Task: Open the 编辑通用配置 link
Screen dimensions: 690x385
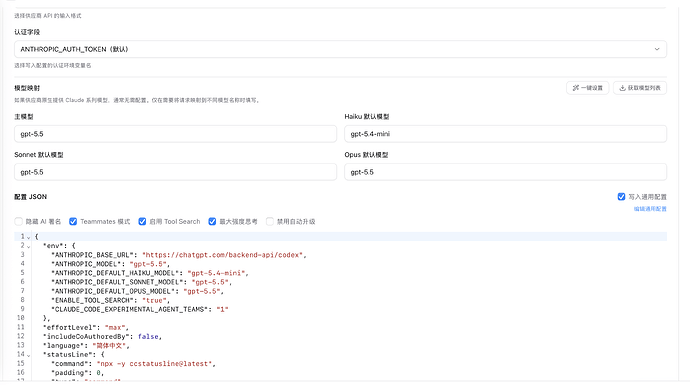Action: point(650,209)
